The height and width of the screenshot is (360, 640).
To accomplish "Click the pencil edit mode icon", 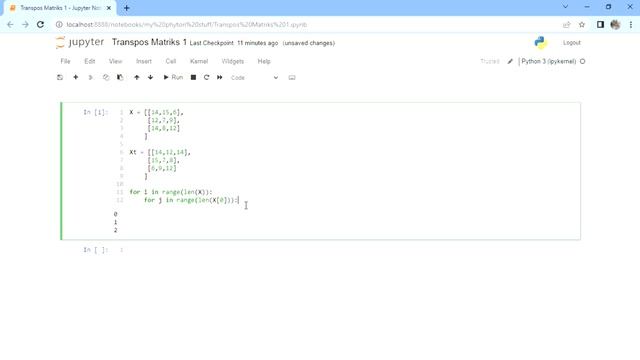I will pyautogui.click(x=510, y=61).
